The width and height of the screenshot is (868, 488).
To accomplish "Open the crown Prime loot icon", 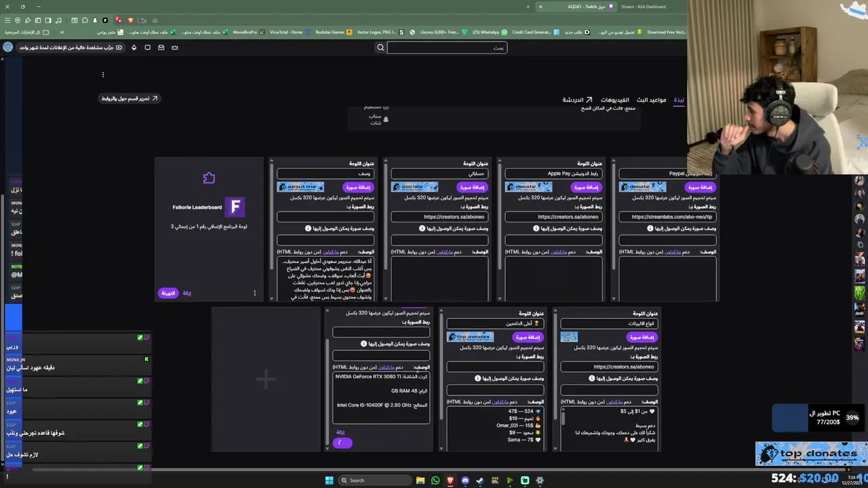I will (x=175, y=47).
